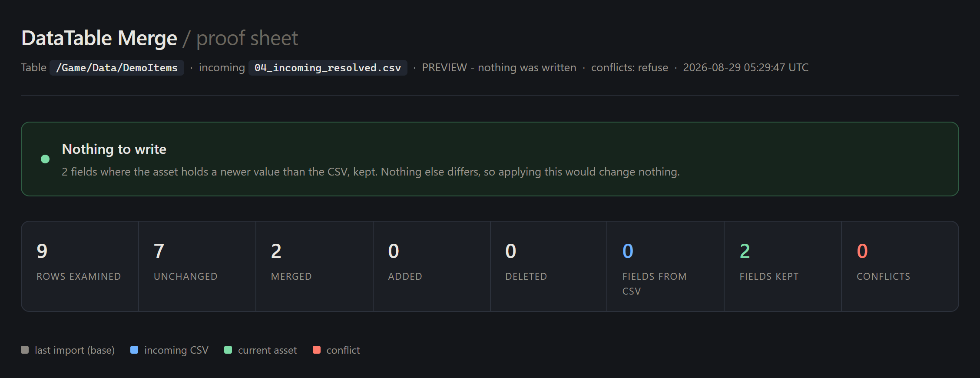The image size is (980, 378).
Task: Click the gray last import (base) swatch
Action: tap(25, 350)
